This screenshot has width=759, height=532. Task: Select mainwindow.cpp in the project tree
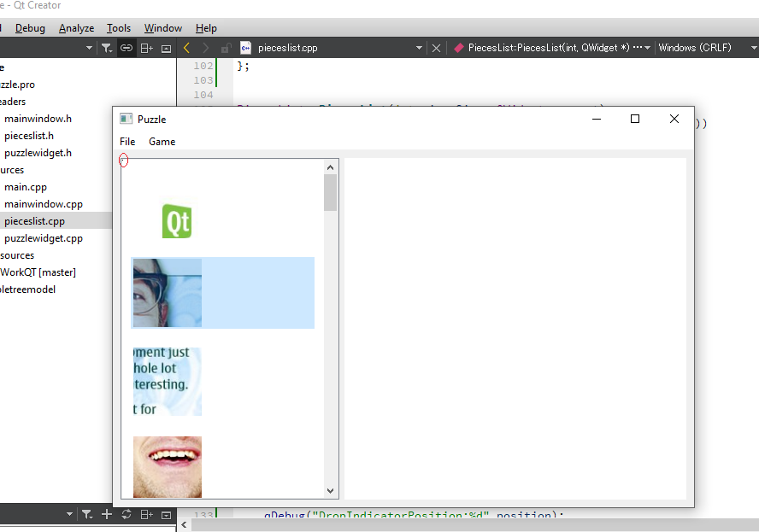click(44, 204)
